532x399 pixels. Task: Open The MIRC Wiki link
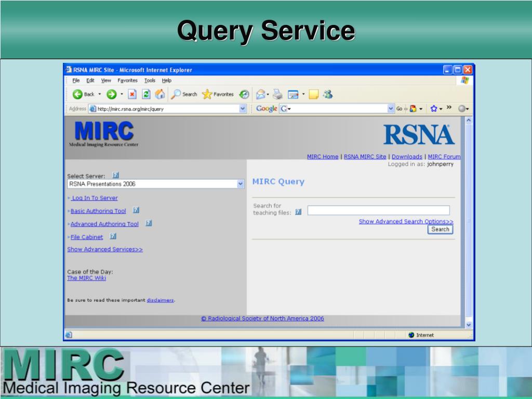87,278
